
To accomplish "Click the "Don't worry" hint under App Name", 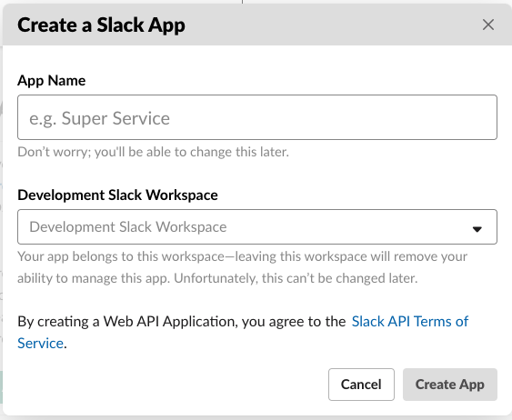I will 153,152.
